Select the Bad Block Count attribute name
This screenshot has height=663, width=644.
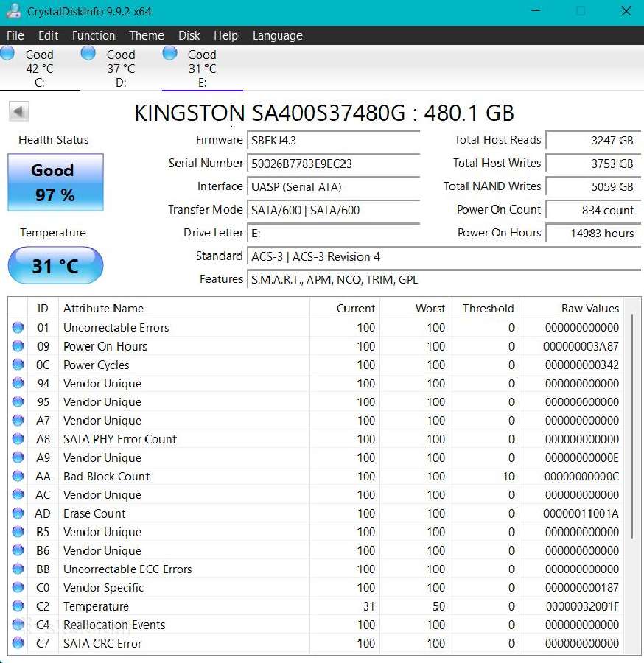107,476
